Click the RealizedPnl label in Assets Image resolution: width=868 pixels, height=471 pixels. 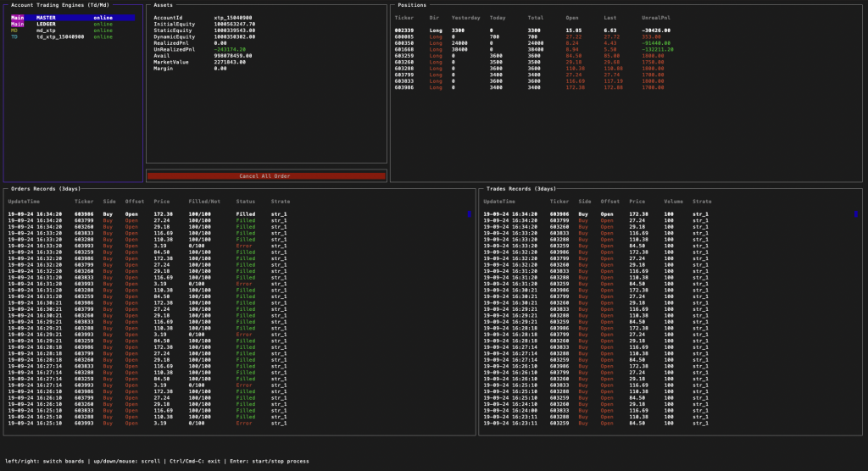point(171,43)
